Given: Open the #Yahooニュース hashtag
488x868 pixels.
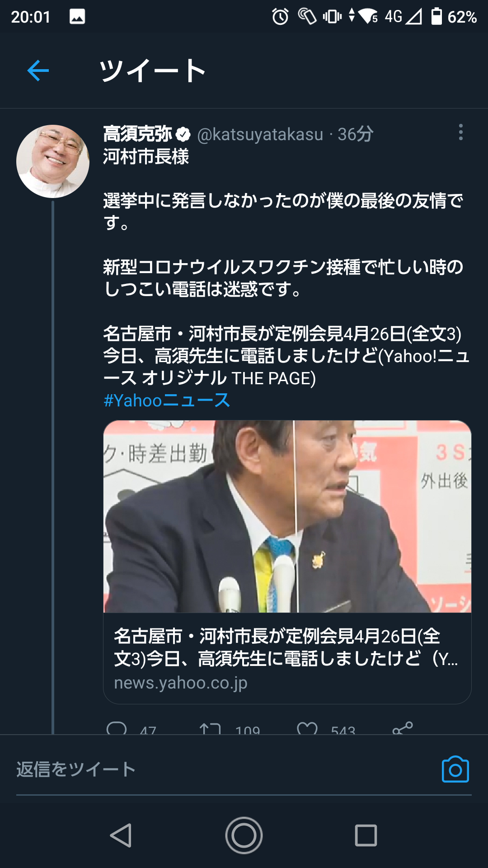Looking at the screenshot, I should pyautogui.click(x=167, y=400).
